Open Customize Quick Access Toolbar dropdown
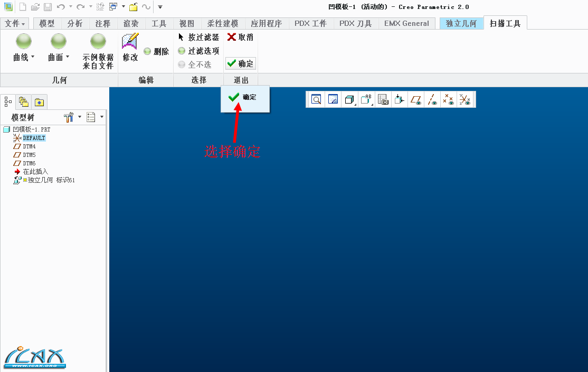588x372 pixels. [x=160, y=7]
